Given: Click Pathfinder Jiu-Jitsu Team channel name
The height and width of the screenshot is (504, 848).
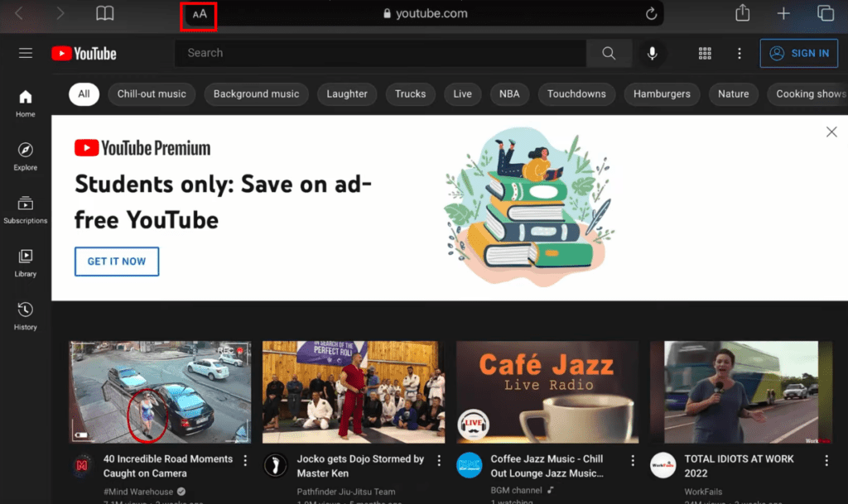Looking at the screenshot, I should 346,492.
